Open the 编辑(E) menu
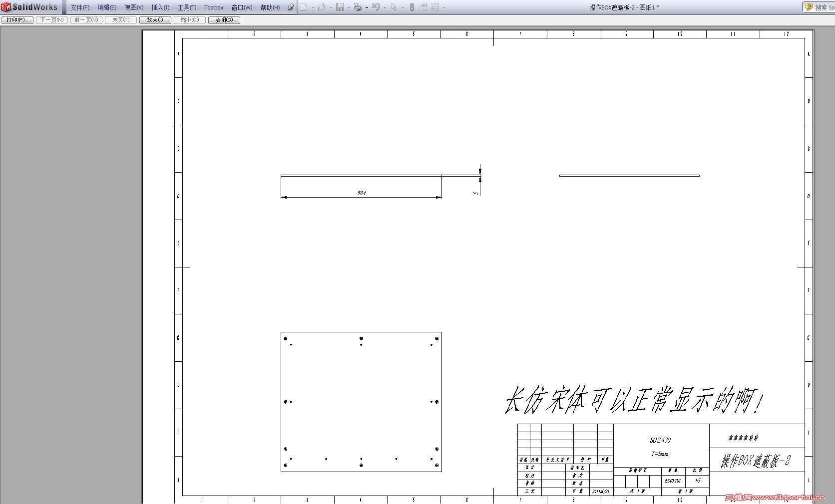This screenshot has height=504, width=835. pos(107,7)
